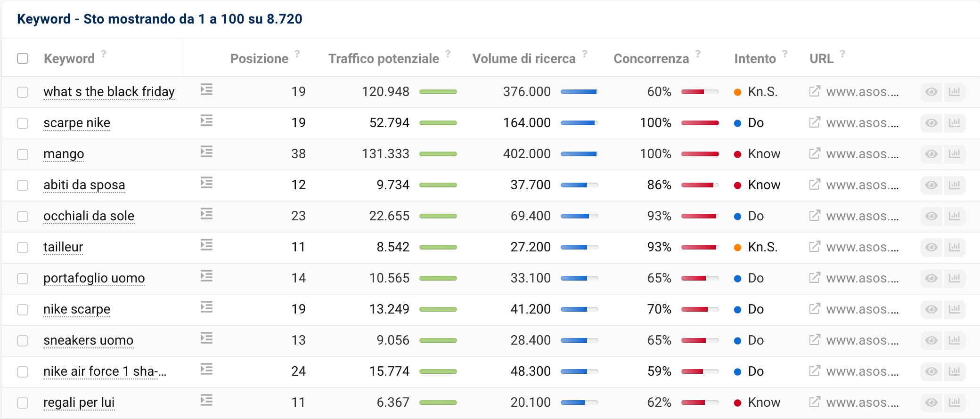Toggle eye preview icon for 'nike scarpe'
The height and width of the screenshot is (419, 980).
(x=931, y=309)
